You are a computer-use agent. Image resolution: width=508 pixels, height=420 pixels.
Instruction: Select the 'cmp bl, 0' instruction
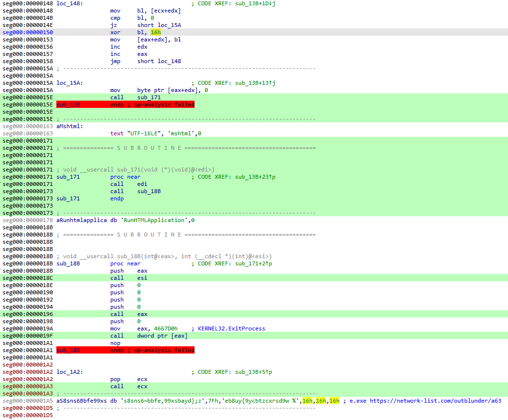pyautogui.click(x=132, y=18)
